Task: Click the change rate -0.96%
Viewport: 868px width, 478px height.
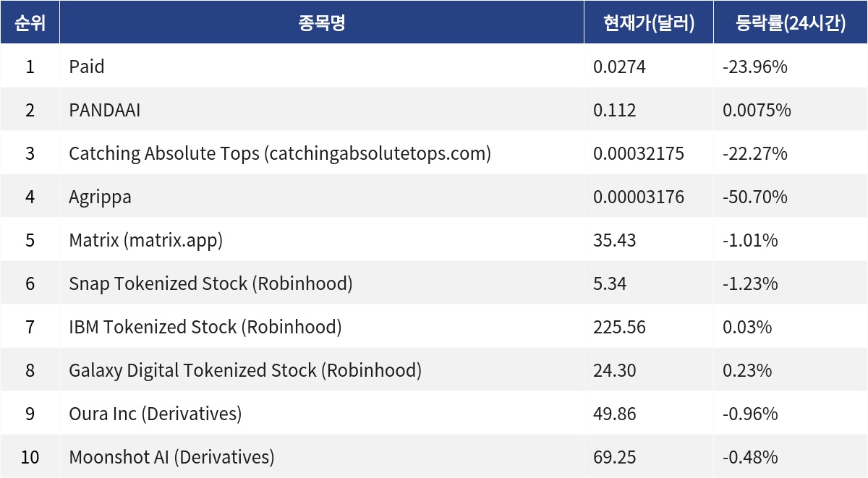Action: tap(750, 414)
